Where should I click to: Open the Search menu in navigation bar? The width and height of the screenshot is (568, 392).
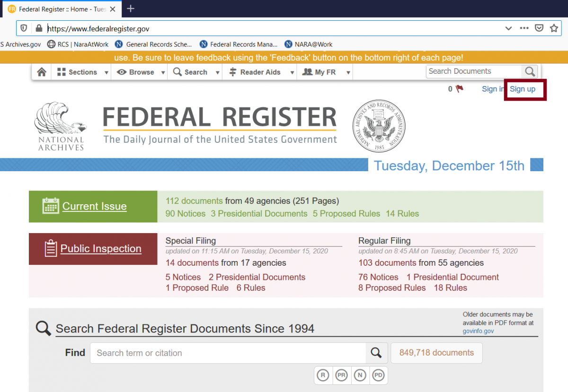coord(191,72)
